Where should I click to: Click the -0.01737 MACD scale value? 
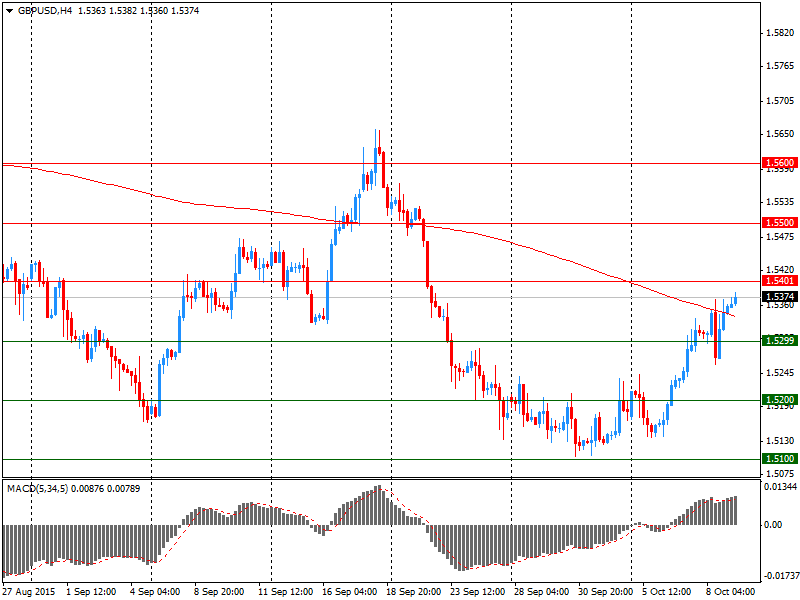780,576
